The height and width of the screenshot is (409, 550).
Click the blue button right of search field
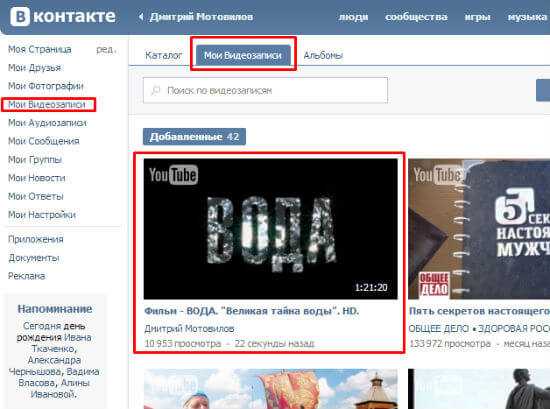coord(543,90)
